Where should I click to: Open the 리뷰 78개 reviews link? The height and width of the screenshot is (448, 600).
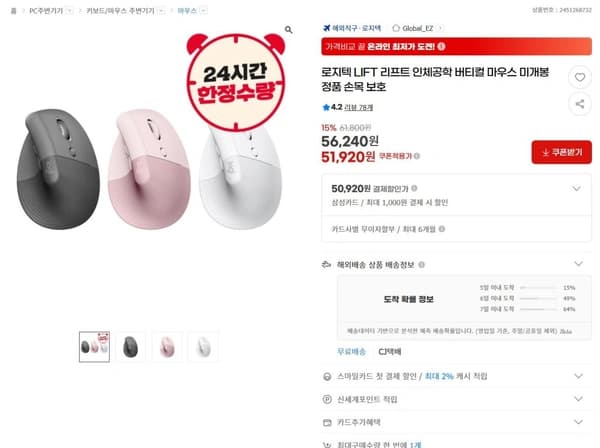point(359,108)
